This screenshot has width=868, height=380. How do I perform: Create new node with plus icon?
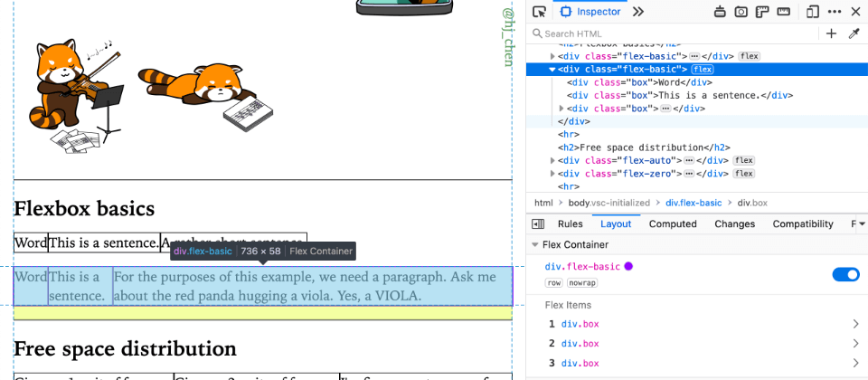coord(831,33)
